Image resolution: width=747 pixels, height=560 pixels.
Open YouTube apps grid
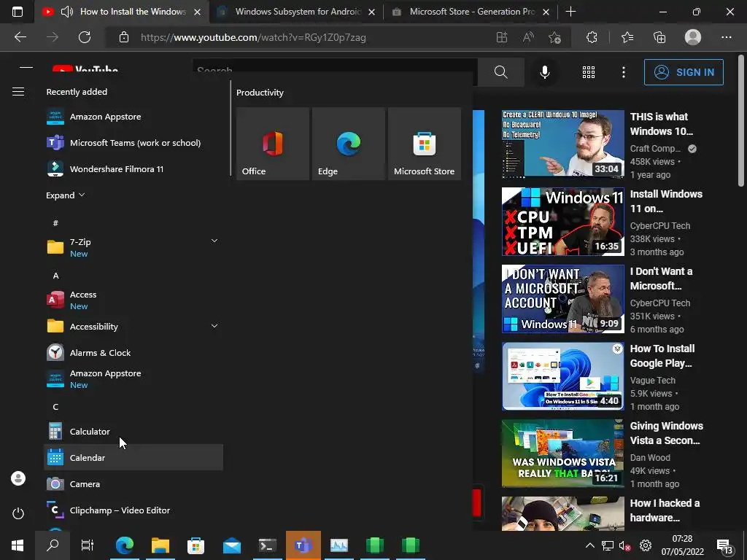pyautogui.click(x=589, y=72)
